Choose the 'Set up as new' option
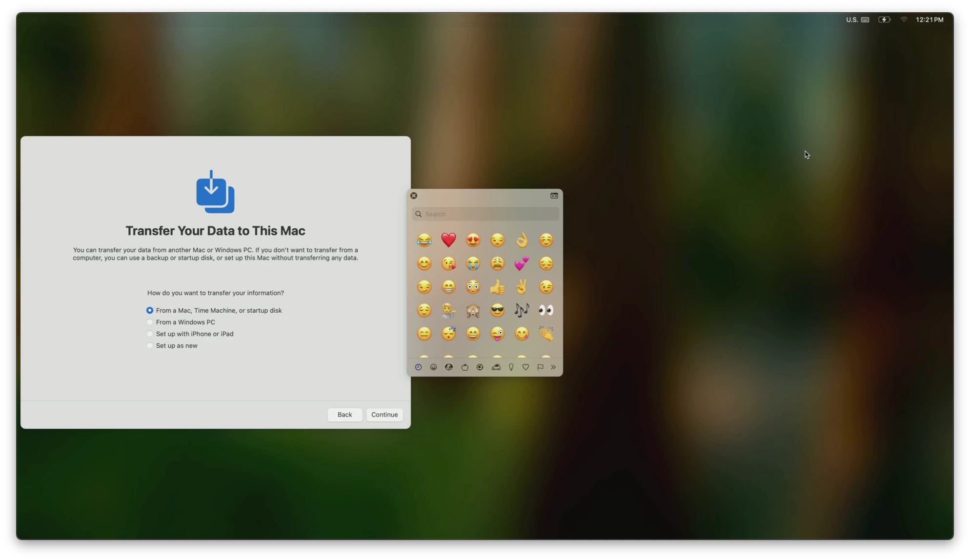 click(x=172, y=345)
